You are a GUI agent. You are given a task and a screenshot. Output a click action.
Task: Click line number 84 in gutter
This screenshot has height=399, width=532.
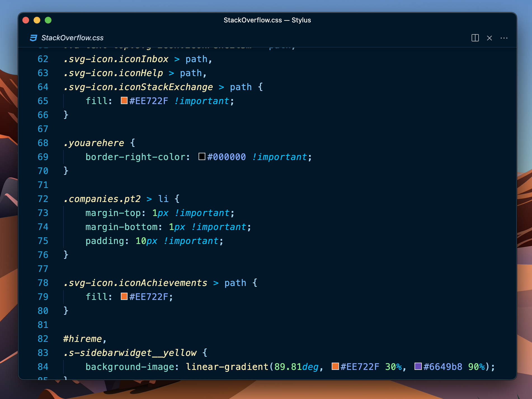pyautogui.click(x=43, y=367)
